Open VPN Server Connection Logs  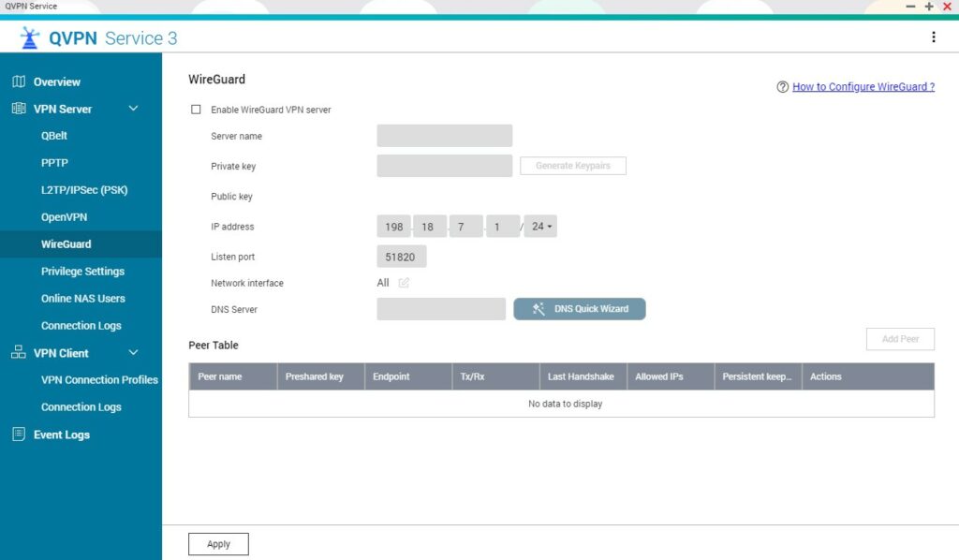81,325
